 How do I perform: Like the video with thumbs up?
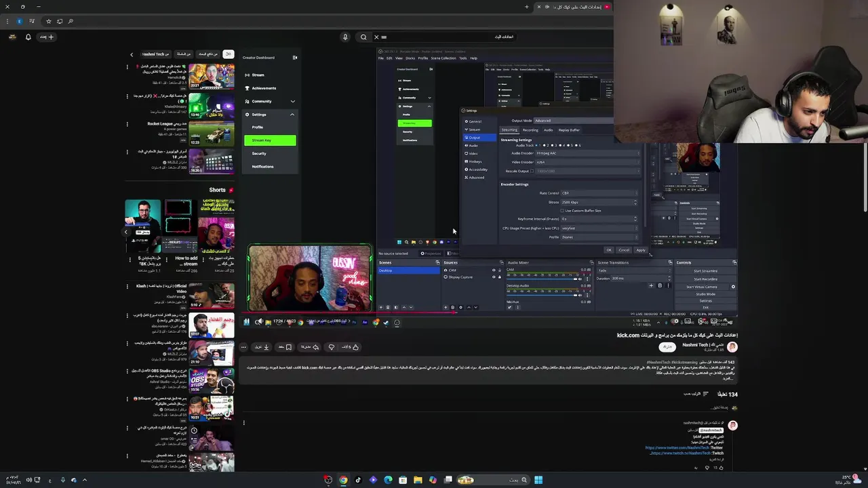tap(352, 347)
